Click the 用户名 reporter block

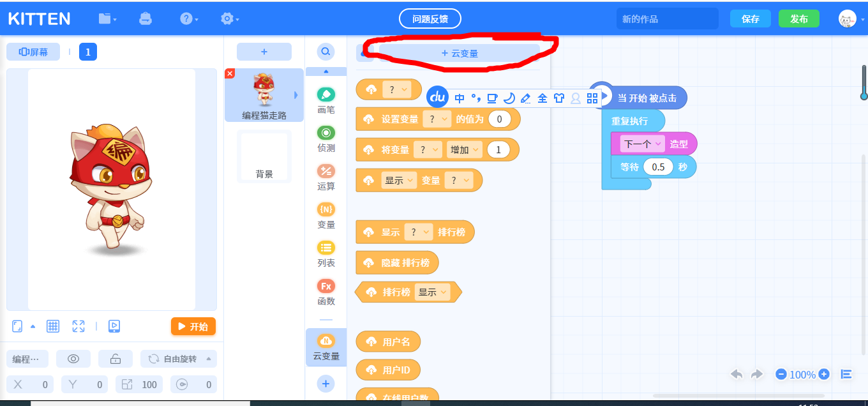click(388, 342)
